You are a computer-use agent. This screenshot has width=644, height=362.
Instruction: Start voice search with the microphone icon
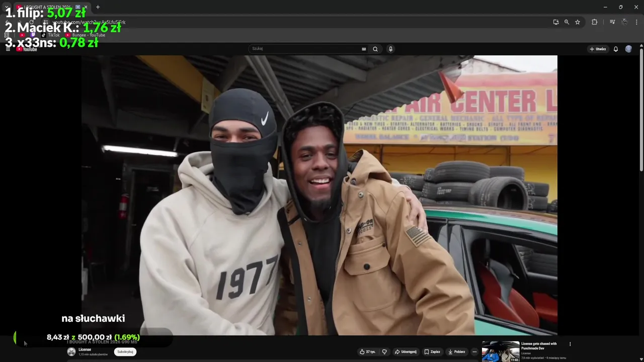[x=390, y=49]
